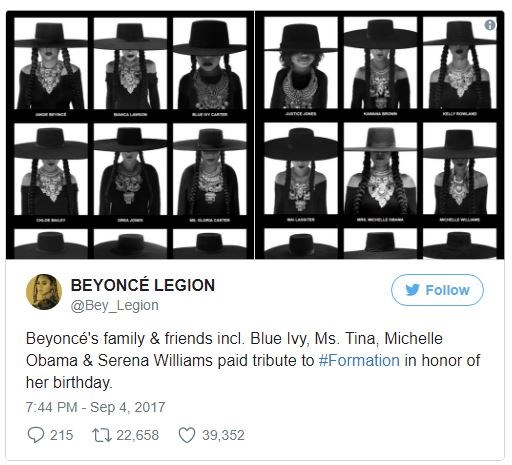
Task: Open the right collage image
Action: coord(380,135)
